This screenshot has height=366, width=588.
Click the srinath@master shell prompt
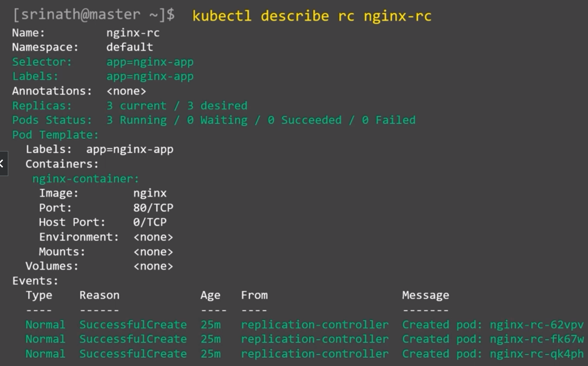94,14
